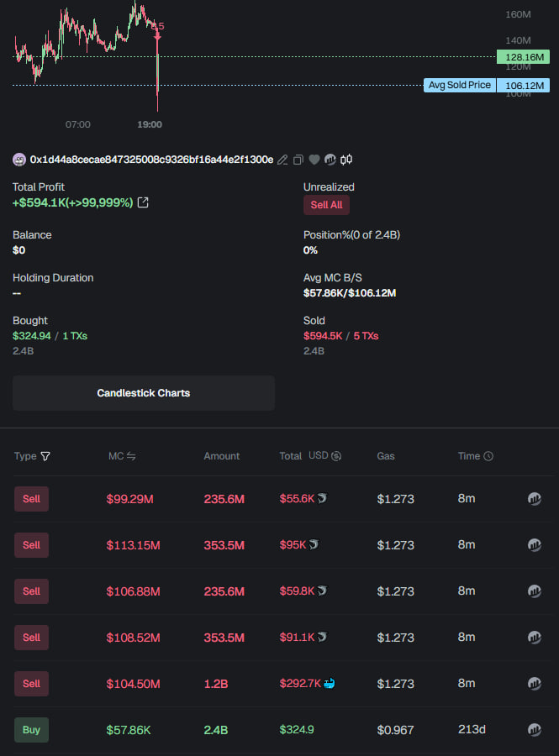
Task: Click the 128.16M price tag on chart
Action: point(524,57)
